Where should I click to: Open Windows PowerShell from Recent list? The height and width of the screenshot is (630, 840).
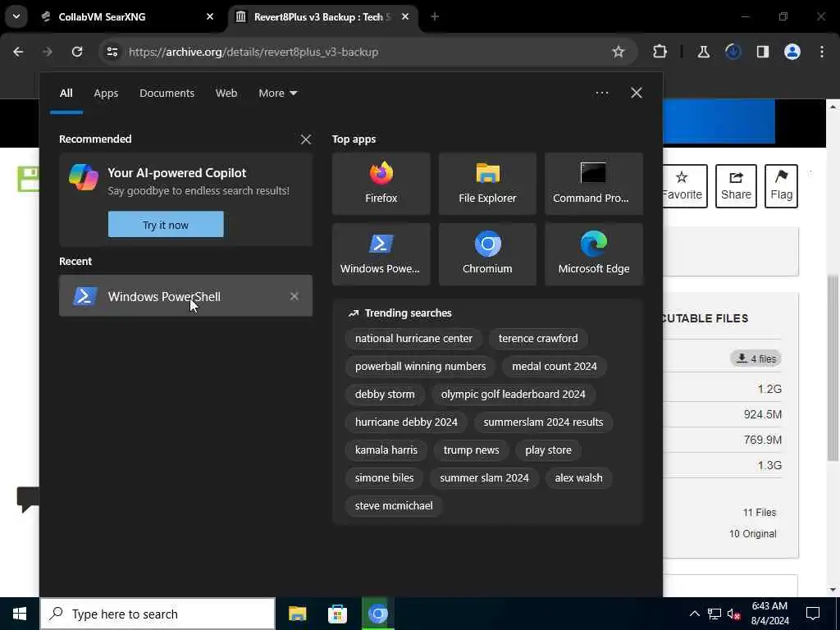point(185,296)
